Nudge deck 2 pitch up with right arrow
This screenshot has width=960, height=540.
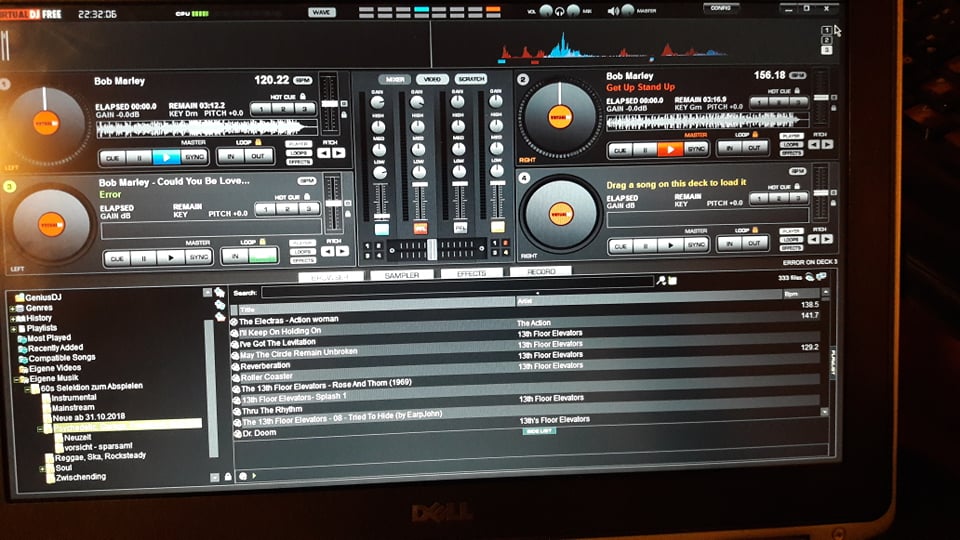(827, 144)
